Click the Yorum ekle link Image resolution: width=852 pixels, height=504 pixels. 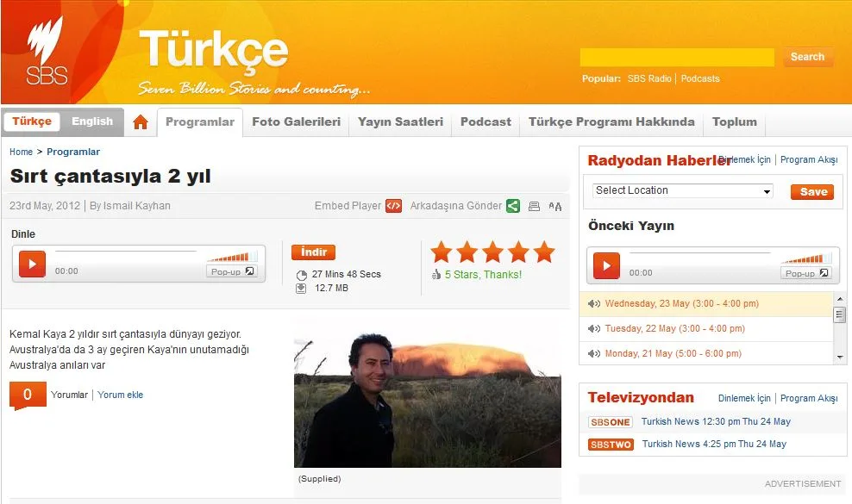coord(121,395)
